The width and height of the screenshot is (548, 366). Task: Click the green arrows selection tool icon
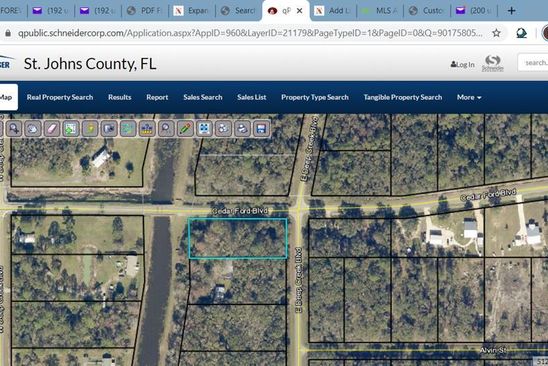(71, 129)
